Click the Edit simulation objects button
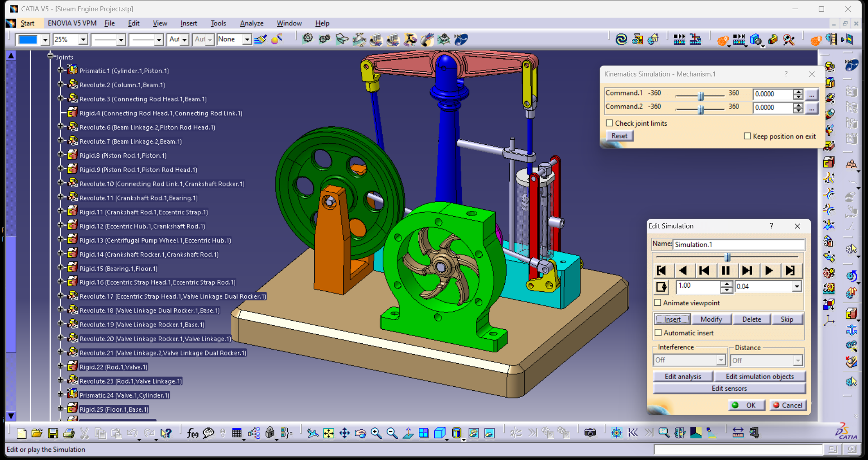Screen dimensions: 868x460 click(x=759, y=376)
